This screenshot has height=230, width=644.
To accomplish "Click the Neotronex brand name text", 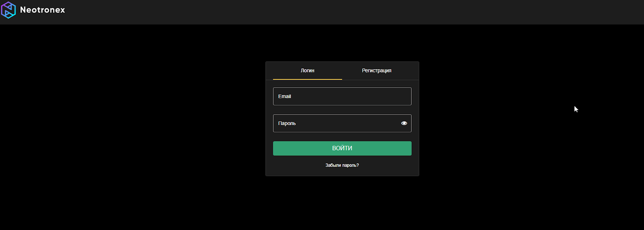I will click(x=43, y=10).
